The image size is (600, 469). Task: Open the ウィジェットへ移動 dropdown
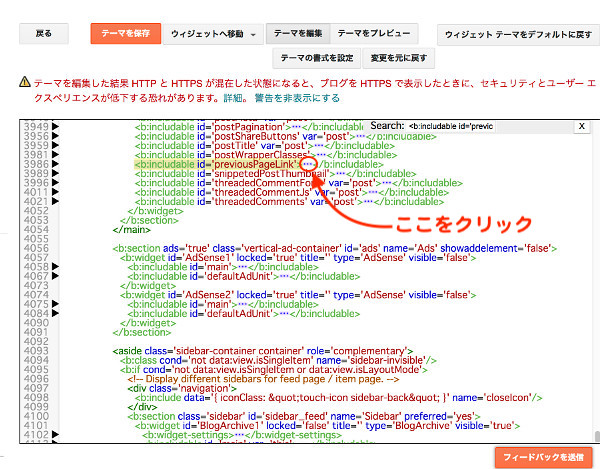(213, 34)
